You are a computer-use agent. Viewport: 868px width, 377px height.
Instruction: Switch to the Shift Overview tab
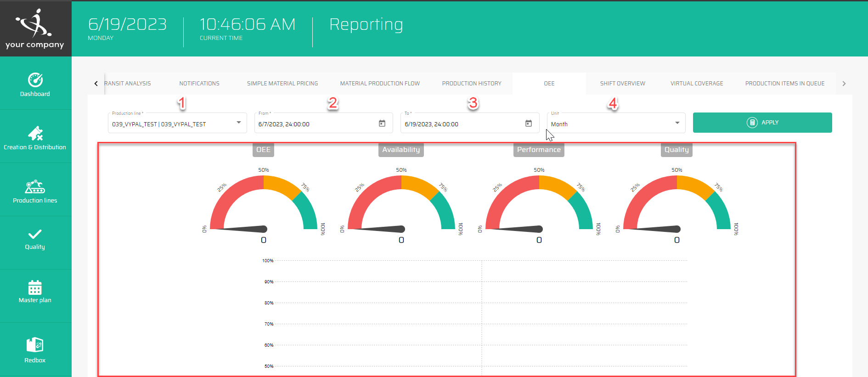pos(622,84)
